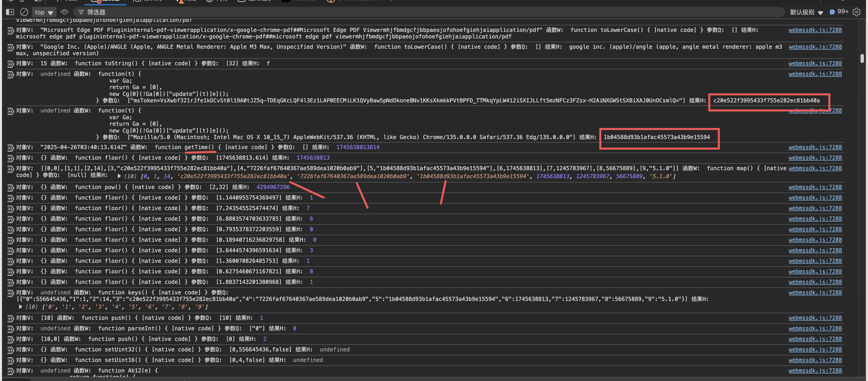
Task: Click the hash 1b04588d93b1afac45573a43b9e15594 in the red box
Action: pos(656,137)
